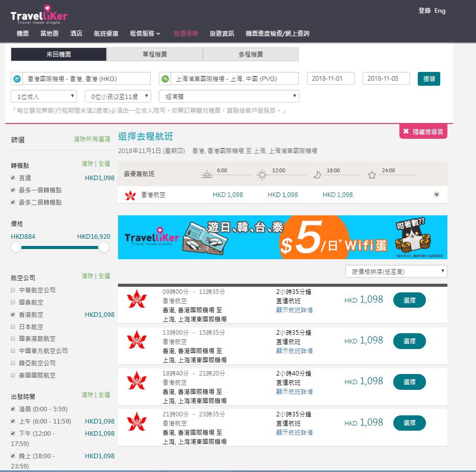Click 顯示航班詳情 for the 09時00分 flight
The image size is (476, 472).
click(x=295, y=310)
